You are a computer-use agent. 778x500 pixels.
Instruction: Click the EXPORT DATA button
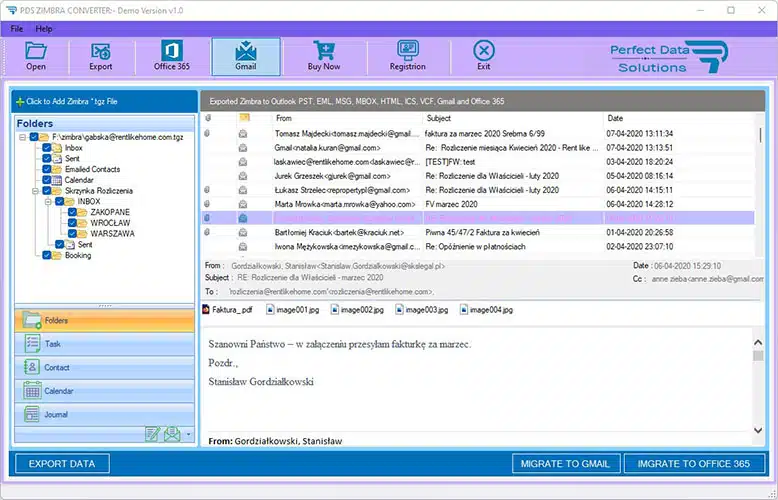[62, 464]
